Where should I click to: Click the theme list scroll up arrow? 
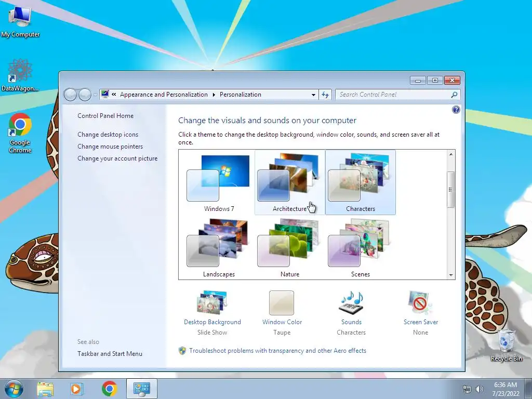click(x=451, y=154)
